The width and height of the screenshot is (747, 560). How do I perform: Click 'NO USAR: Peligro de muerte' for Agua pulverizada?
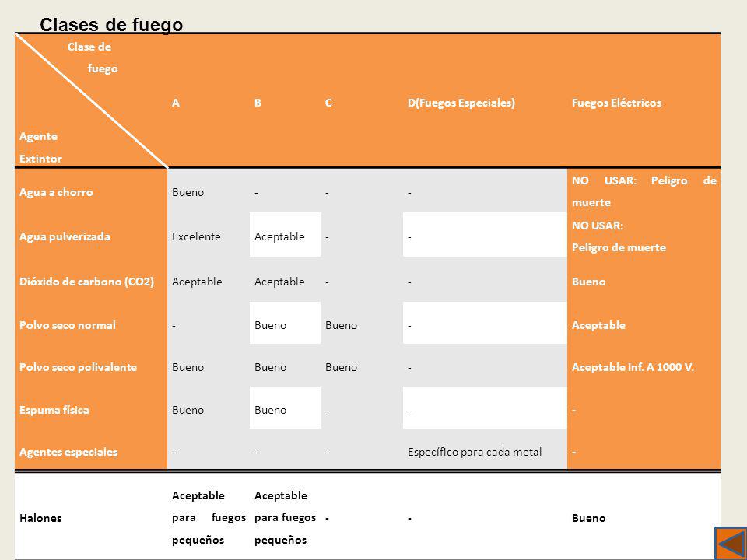pos(619,236)
